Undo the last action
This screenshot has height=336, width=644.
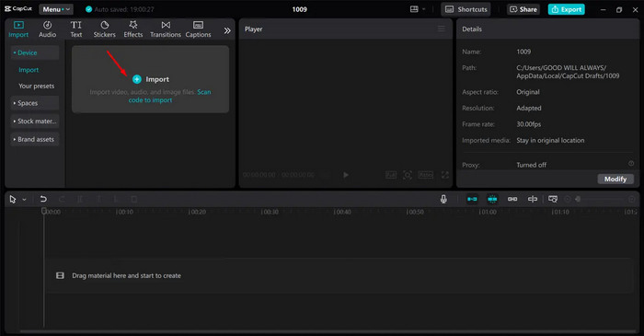tap(43, 199)
